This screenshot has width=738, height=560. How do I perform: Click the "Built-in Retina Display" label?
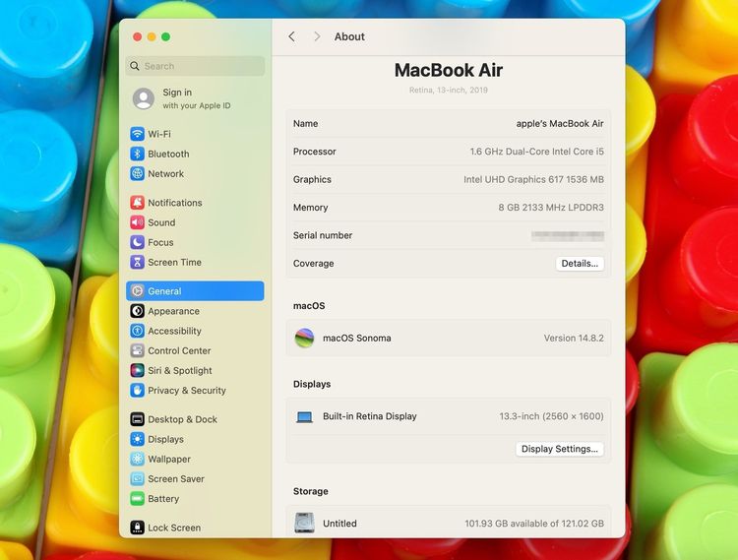(370, 416)
